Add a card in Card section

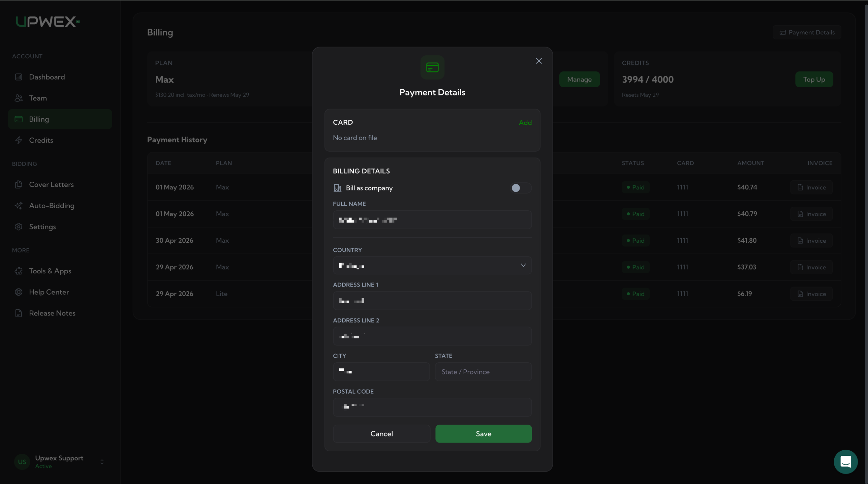[x=525, y=123]
